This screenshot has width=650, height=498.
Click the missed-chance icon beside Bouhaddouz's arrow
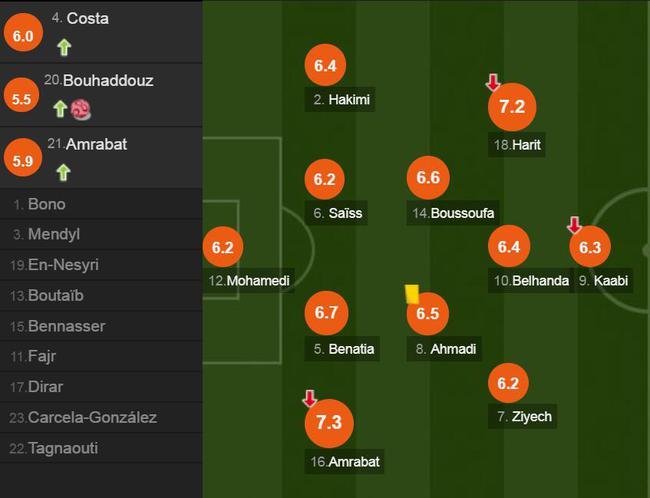[x=80, y=110]
